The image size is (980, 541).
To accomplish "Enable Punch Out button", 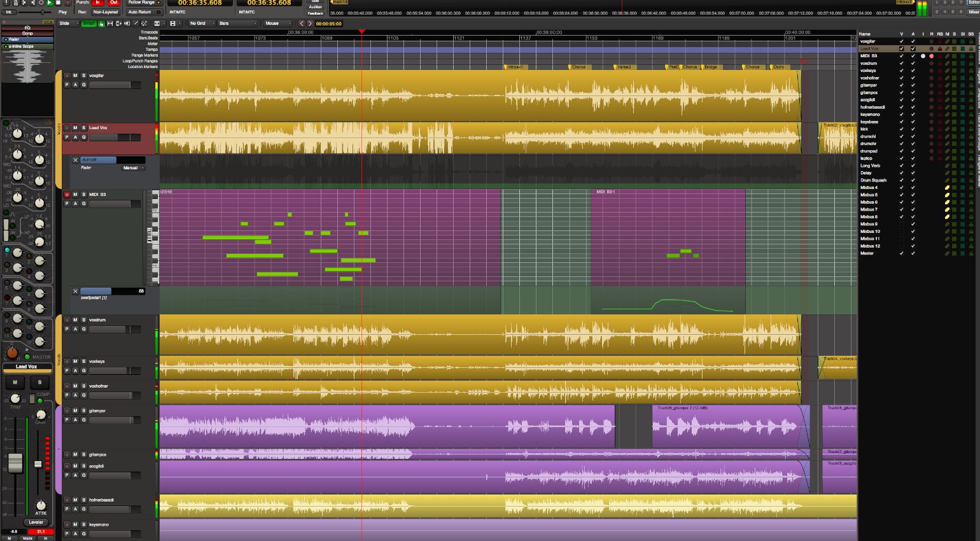I will click(114, 3).
